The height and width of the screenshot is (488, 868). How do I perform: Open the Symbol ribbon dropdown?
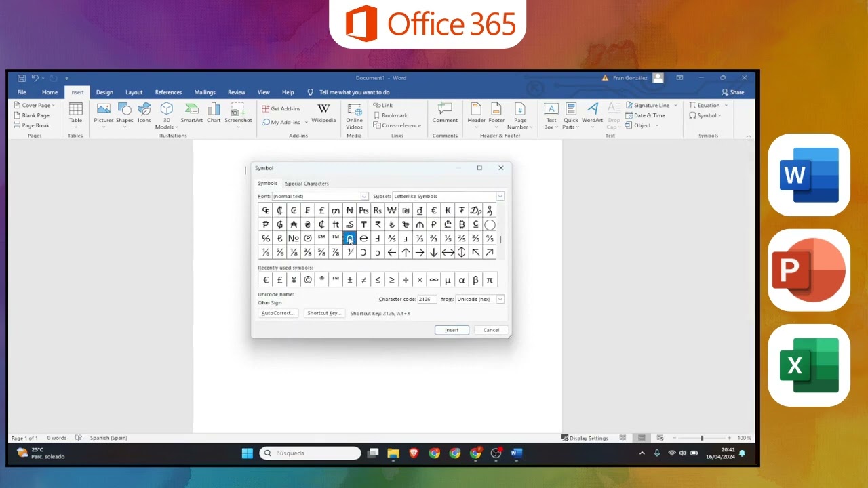tap(705, 115)
